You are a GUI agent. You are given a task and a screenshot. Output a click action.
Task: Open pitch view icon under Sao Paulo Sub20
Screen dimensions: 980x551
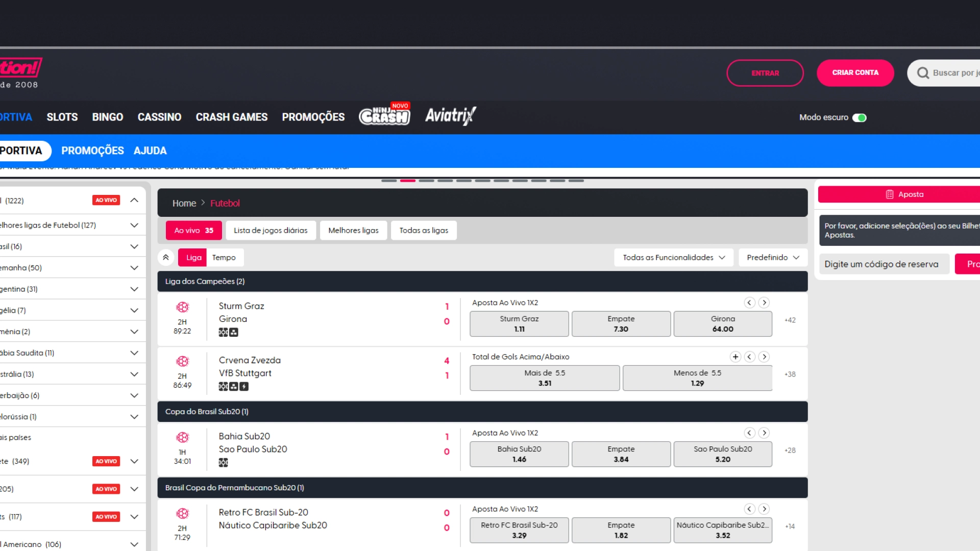(223, 463)
